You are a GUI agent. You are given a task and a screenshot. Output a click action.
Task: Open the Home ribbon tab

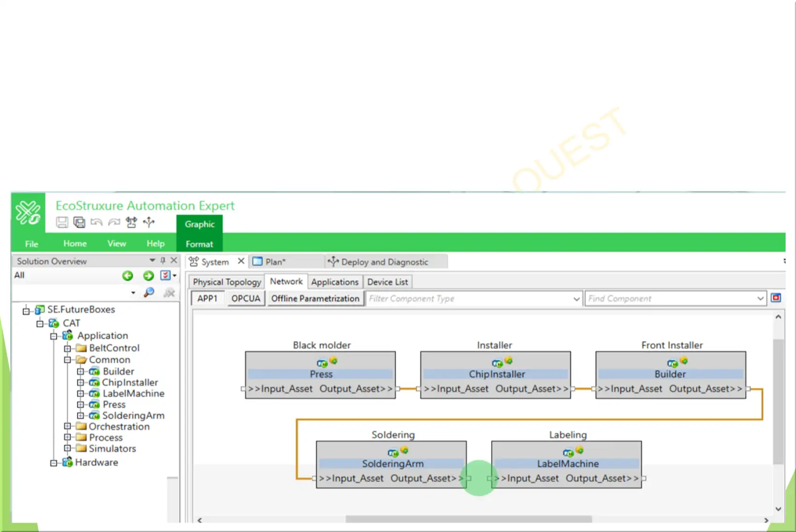click(x=75, y=244)
